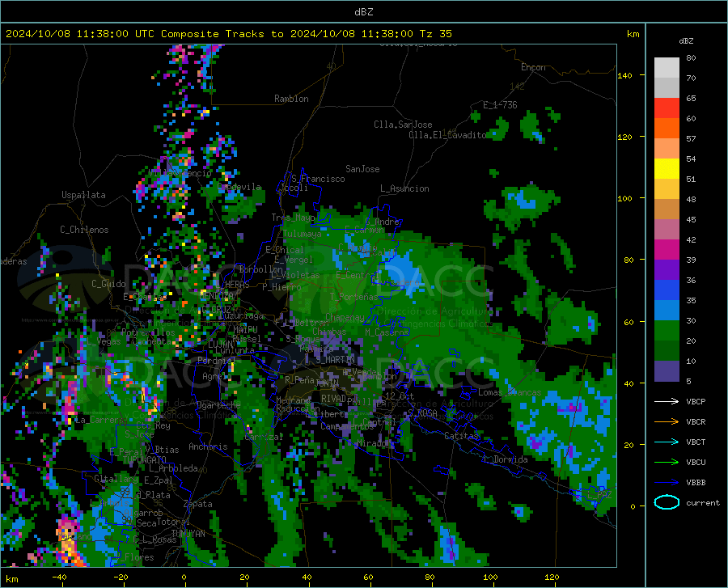Image resolution: width=728 pixels, height=588 pixels.
Task: Click the S_ROSA label
Action: (x=422, y=413)
